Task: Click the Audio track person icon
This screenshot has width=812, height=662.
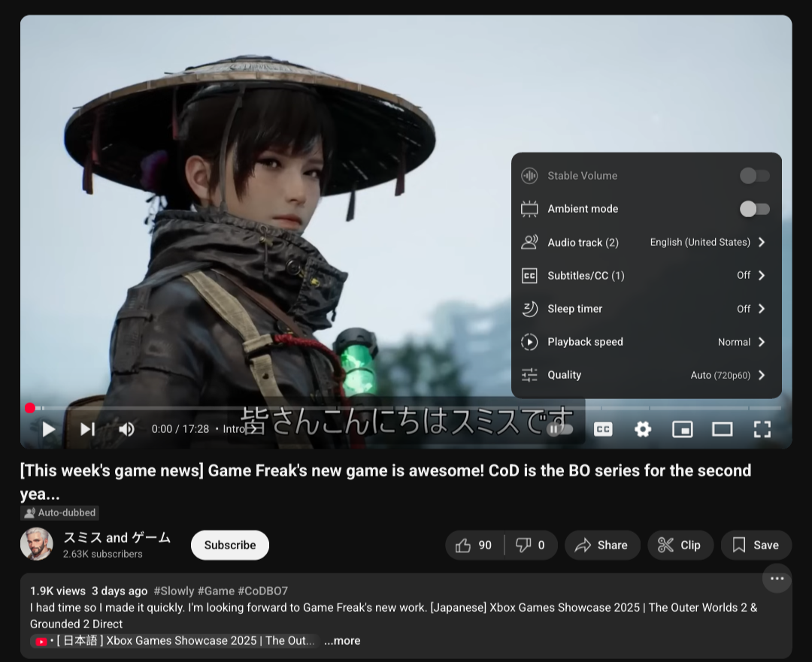Action: (x=529, y=242)
